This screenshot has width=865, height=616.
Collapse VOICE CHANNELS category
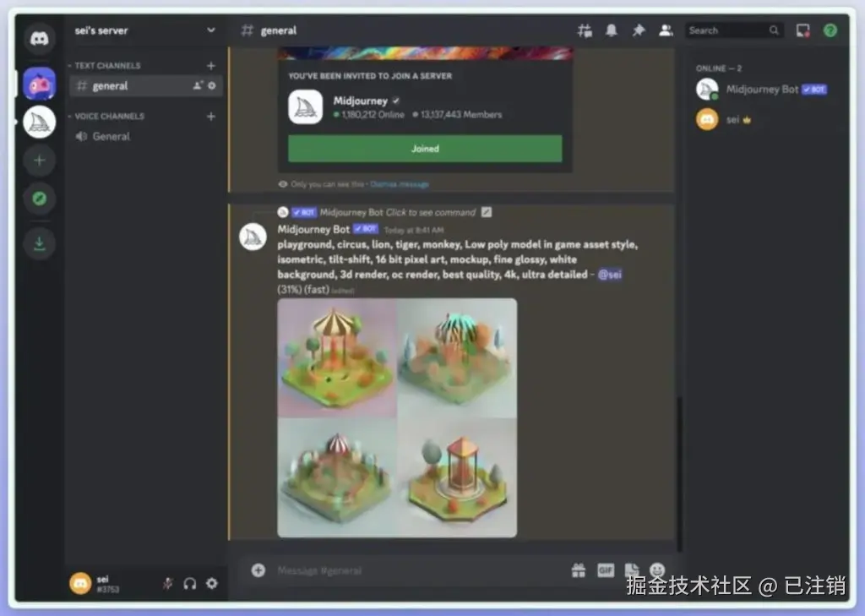point(109,117)
